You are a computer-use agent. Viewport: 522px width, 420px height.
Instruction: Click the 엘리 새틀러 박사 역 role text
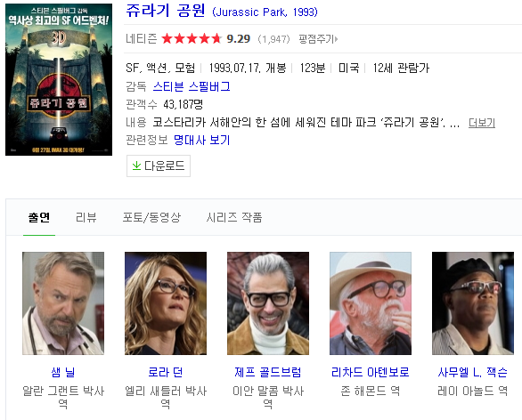coord(166,397)
